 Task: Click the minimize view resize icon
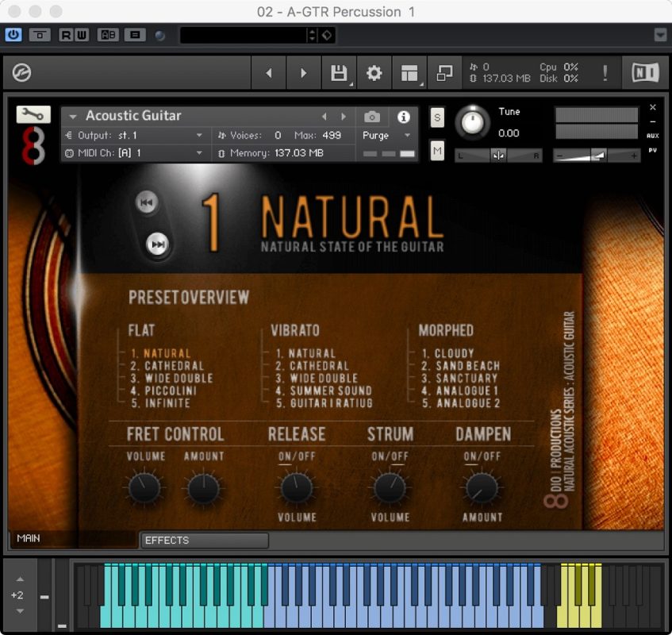444,73
